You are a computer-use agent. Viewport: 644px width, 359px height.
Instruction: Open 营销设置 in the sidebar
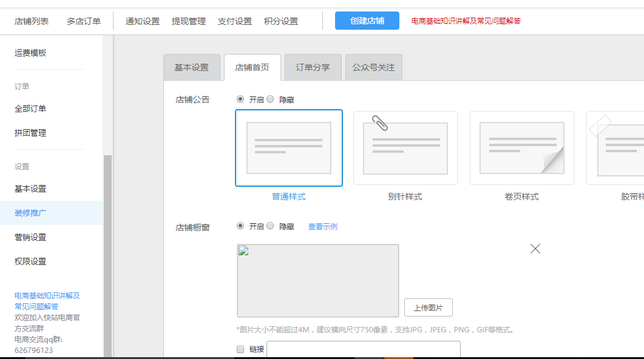pos(30,237)
